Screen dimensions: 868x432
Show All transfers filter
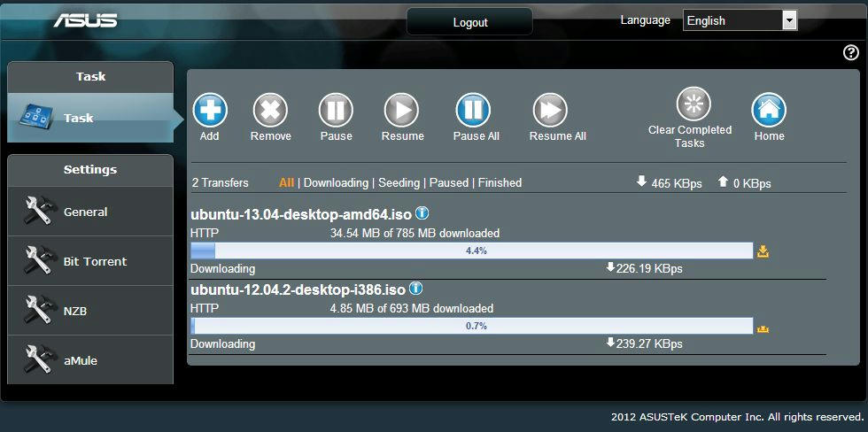pyautogui.click(x=286, y=182)
